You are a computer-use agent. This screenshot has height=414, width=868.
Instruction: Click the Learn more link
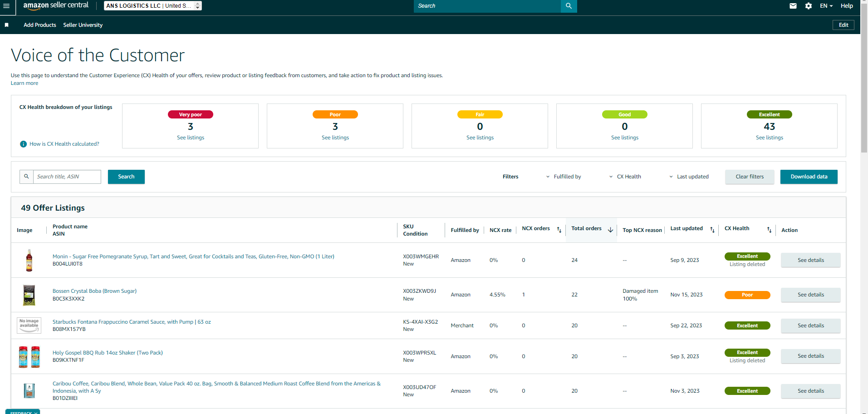pyautogui.click(x=25, y=83)
